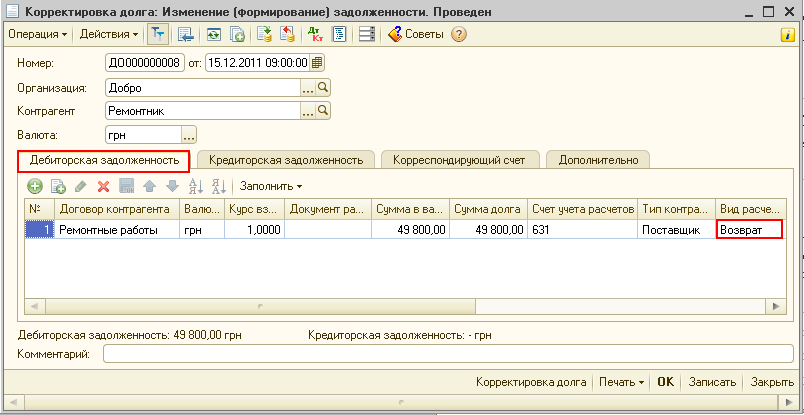Move row down arrow icon
804x415 pixels.
[x=172, y=186]
